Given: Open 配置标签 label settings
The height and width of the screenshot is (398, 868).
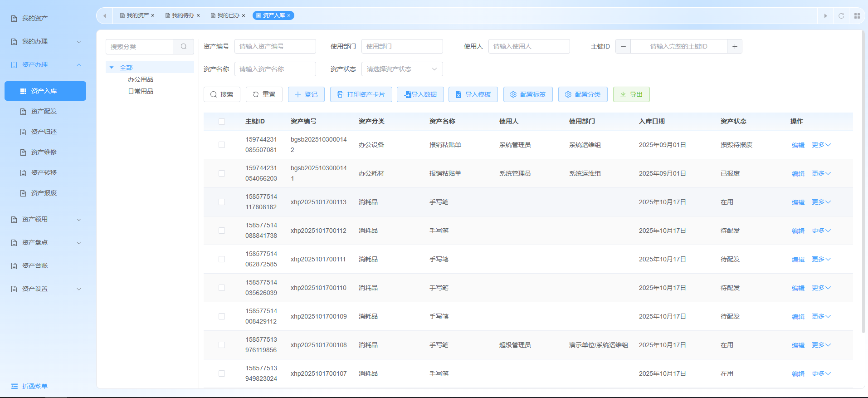Looking at the screenshot, I should point(528,94).
